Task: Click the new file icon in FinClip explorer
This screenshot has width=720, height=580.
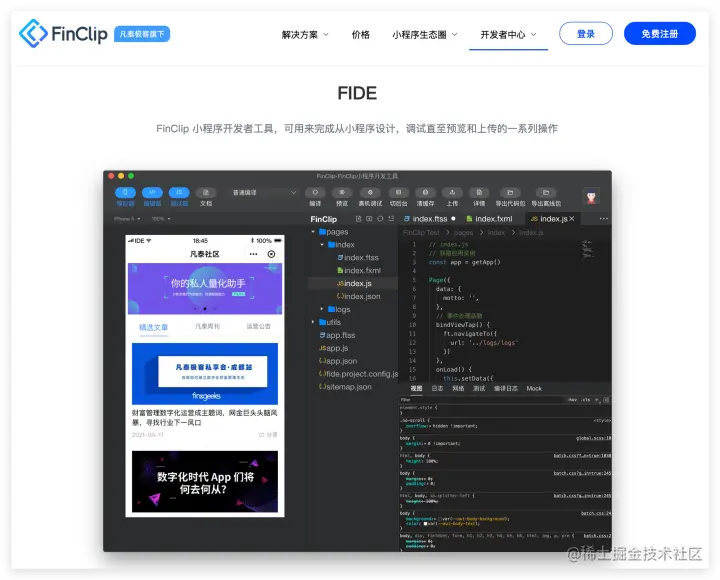Action: (x=359, y=219)
